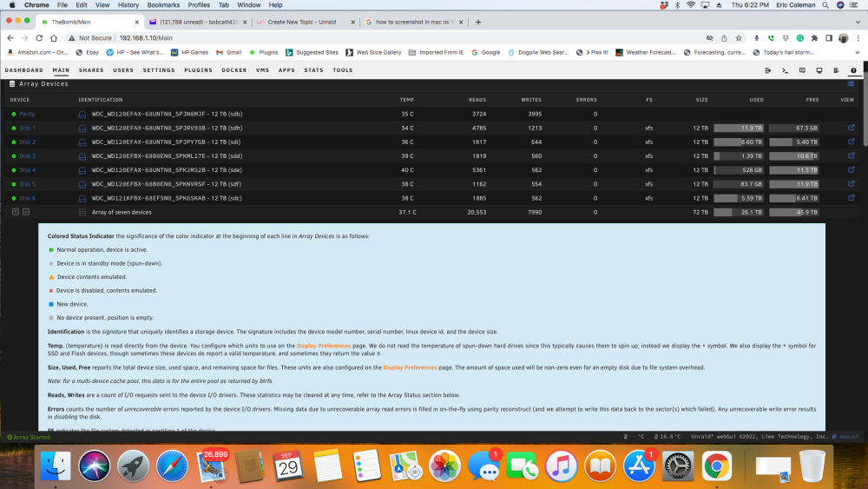Browse Disk 3 via view icon

coord(852,155)
